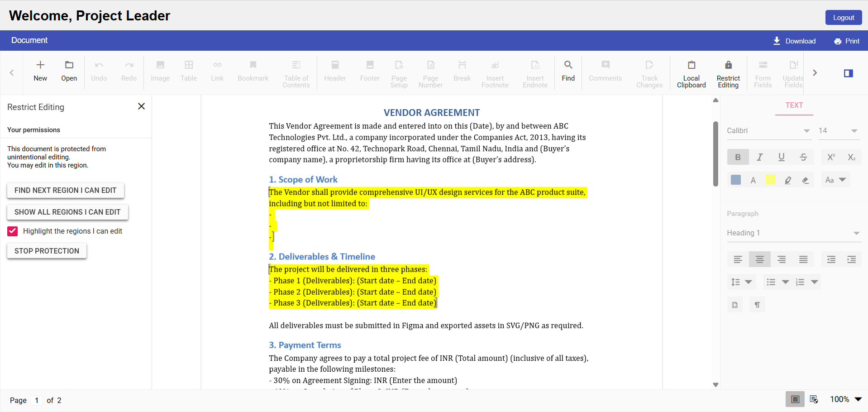Align paragraph text right
This screenshot has width=868, height=412.
click(x=781, y=259)
